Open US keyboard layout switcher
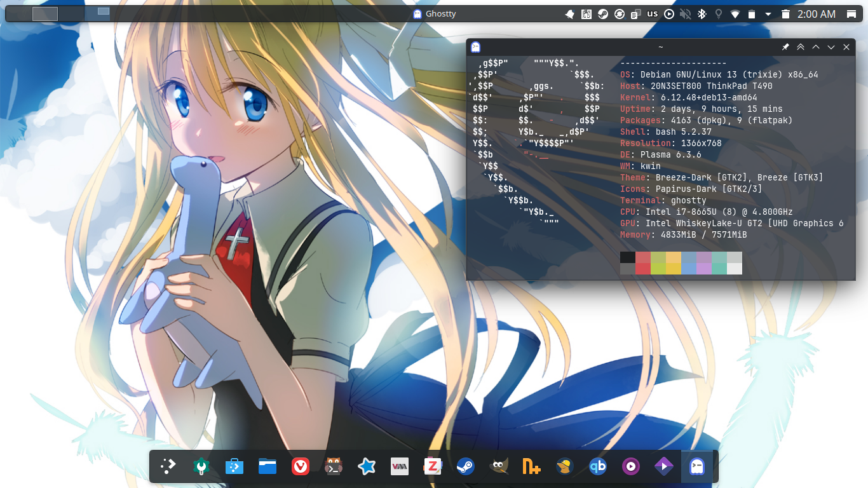The height and width of the screenshot is (488, 868). 653,13
